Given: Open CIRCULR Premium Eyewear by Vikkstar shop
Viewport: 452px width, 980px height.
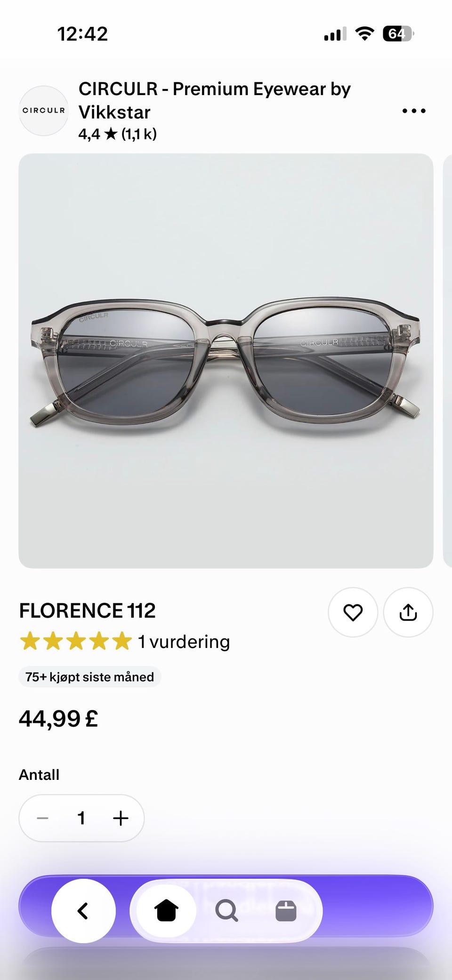Looking at the screenshot, I should click(x=215, y=100).
